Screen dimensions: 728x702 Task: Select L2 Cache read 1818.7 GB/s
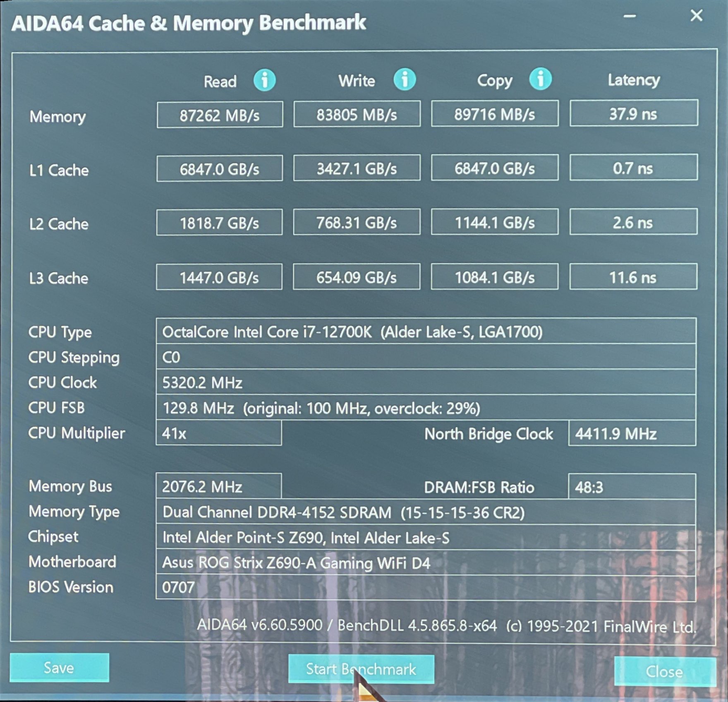219,222
